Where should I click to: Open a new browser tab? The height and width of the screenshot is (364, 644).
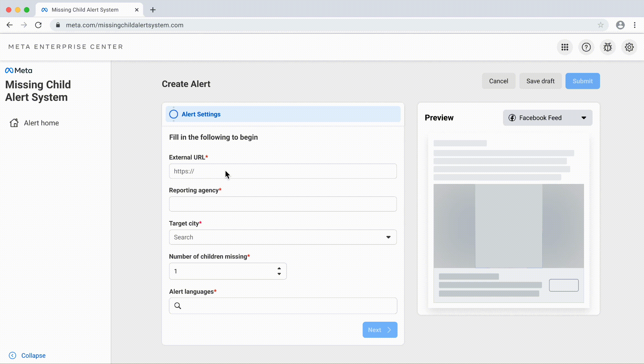point(153,10)
